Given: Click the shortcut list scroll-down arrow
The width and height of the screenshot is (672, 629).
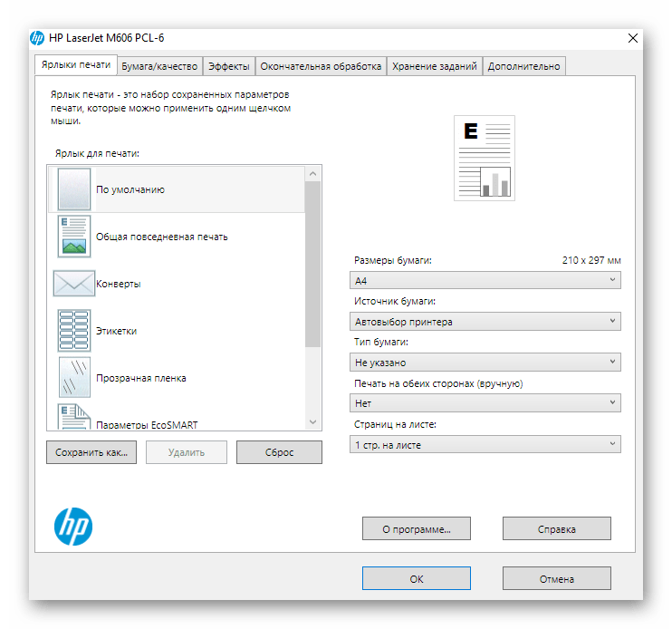Looking at the screenshot, I should click(312, 422).
